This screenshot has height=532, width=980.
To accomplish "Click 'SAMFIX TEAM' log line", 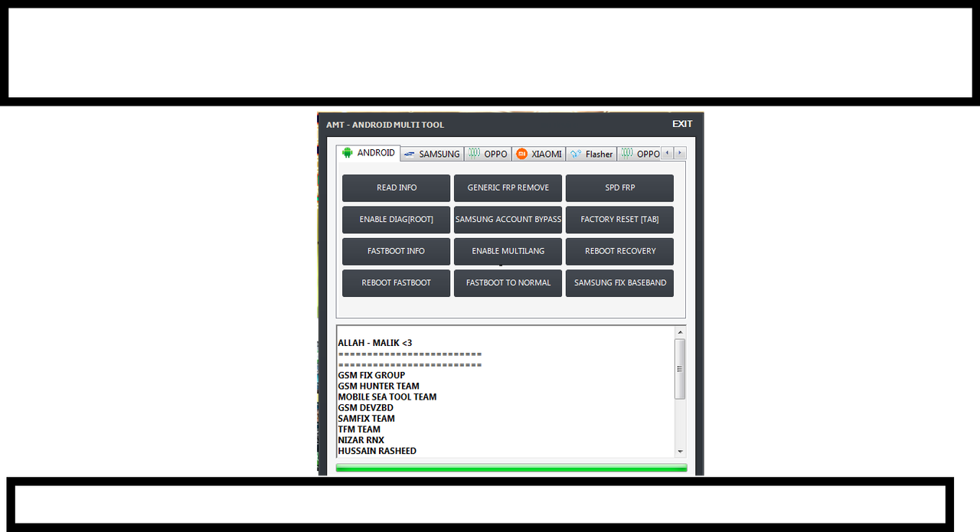I will click(367, 419).
